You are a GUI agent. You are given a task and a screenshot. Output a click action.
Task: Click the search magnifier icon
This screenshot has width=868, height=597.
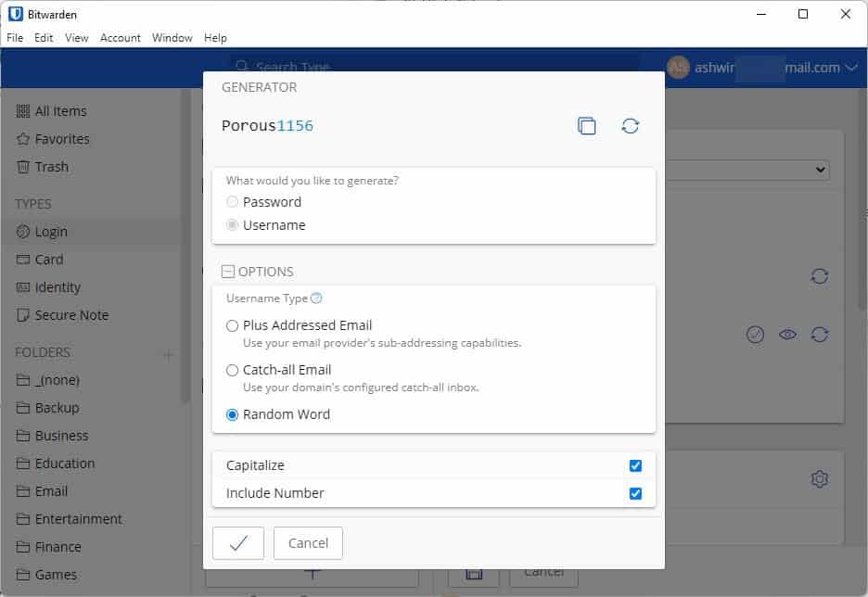point(241,67)
